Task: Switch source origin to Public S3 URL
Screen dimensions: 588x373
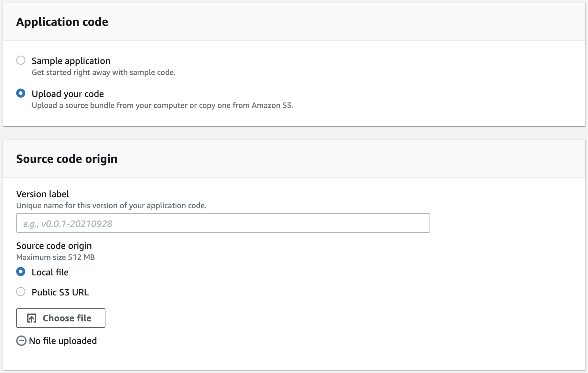Action: point(21,292)
